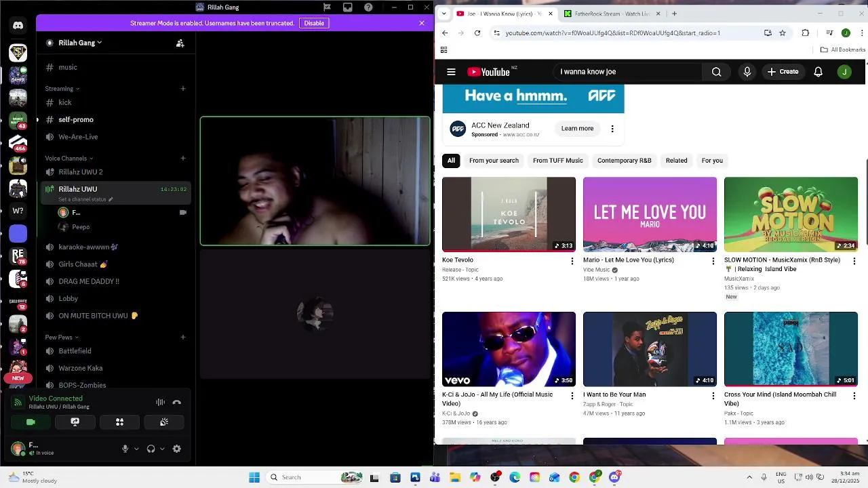868x488 pixels.
Task: Open YouTube account avatar menu
Action: coord(844,72)
